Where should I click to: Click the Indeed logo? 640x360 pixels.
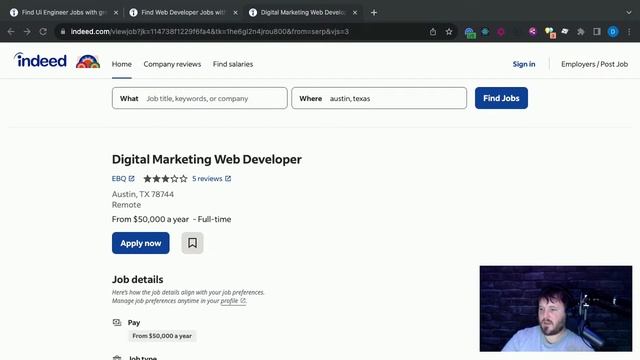pyautogui.click(x=40, y=60)
